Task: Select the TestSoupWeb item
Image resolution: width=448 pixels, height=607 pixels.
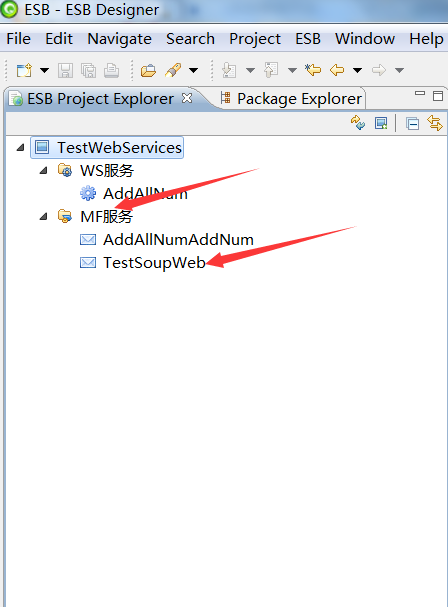Action: [x=154, y=263]
